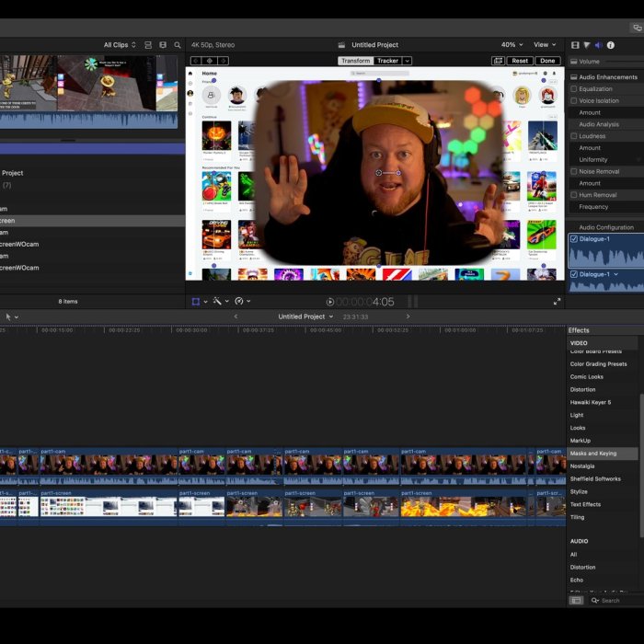Image resolution: width=644 pixels, height=644 pixels.
Task: Open the View options dropdown
Action: (x=546, y=45)
